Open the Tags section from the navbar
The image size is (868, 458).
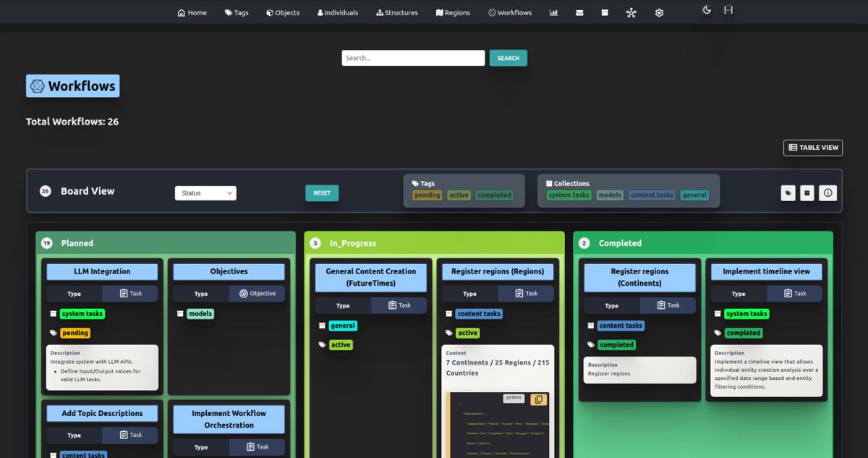(237, 12)
